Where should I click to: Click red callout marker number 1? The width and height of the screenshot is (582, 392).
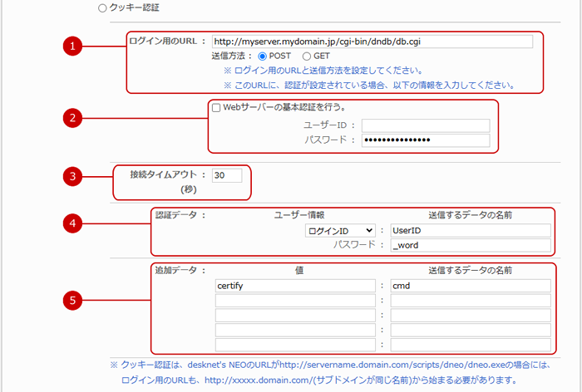[x=74, y=47]
